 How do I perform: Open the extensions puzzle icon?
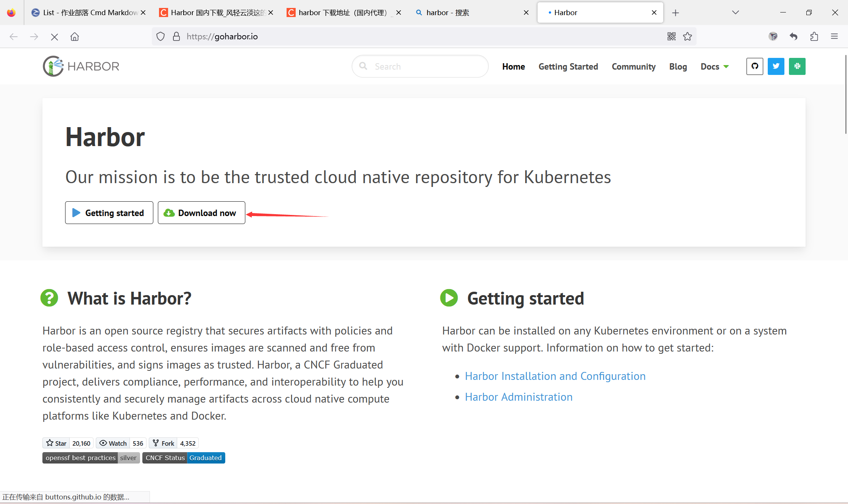pos(814,36)
